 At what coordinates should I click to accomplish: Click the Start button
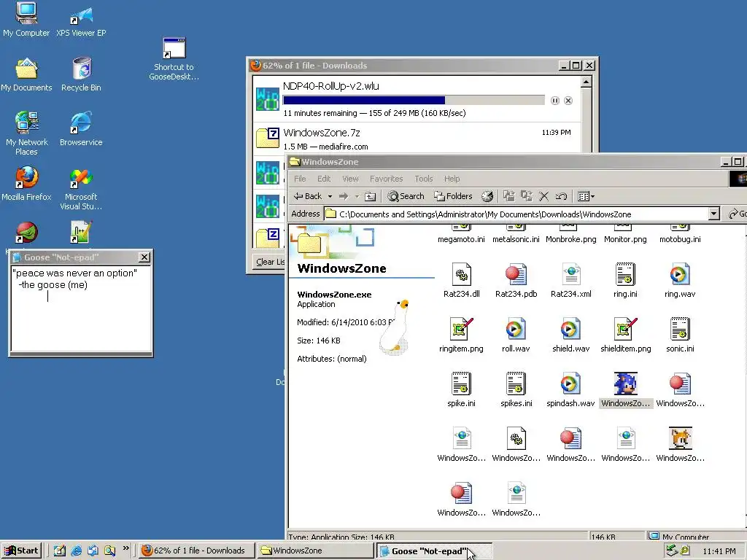(21, 551)
